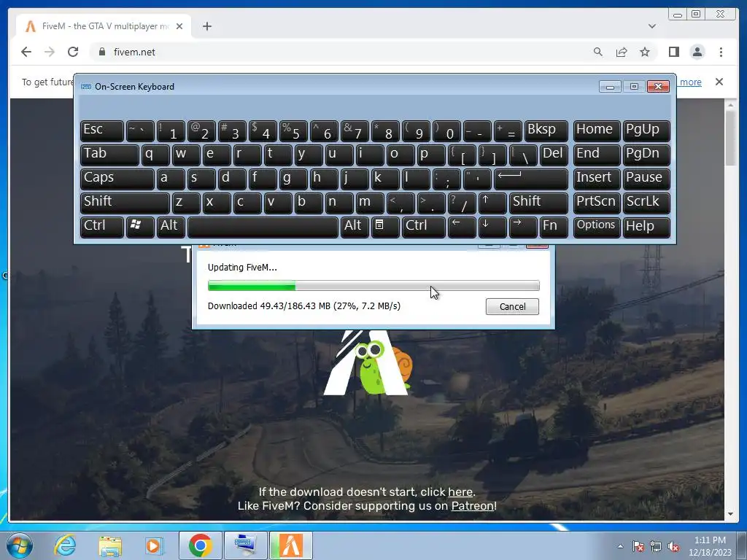747x560 pixels.
Task: Switch to FiveM taskbar item
Action: point(291,545)
